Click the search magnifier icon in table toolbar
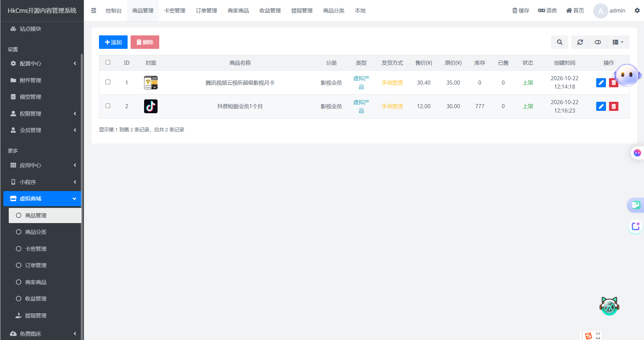 (x=560, y=42)
